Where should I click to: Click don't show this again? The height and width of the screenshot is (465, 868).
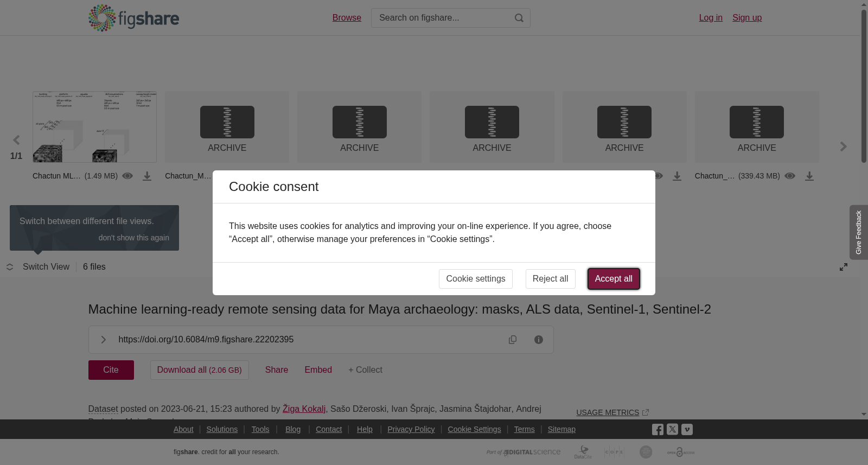click(x=134, y=238)
